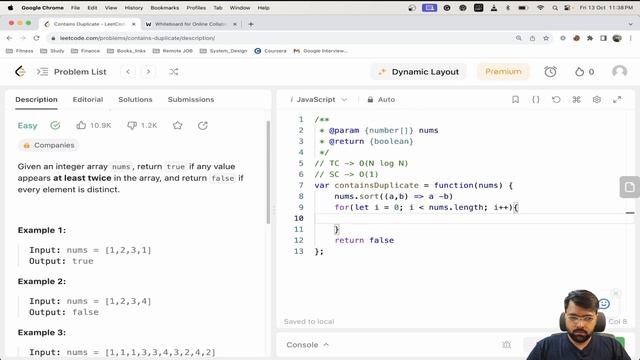Open the debugger bug icon in console bar

(507, 345)
